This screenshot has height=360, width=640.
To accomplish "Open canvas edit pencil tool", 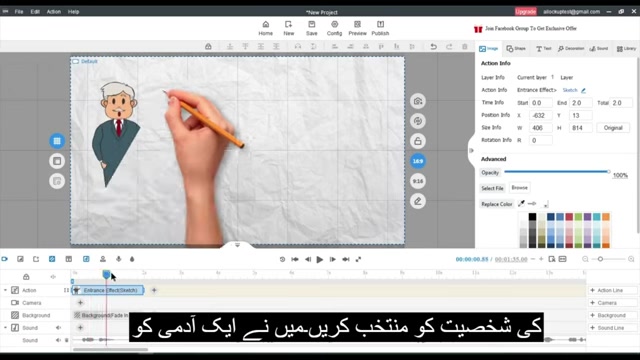I will [418, 201].
